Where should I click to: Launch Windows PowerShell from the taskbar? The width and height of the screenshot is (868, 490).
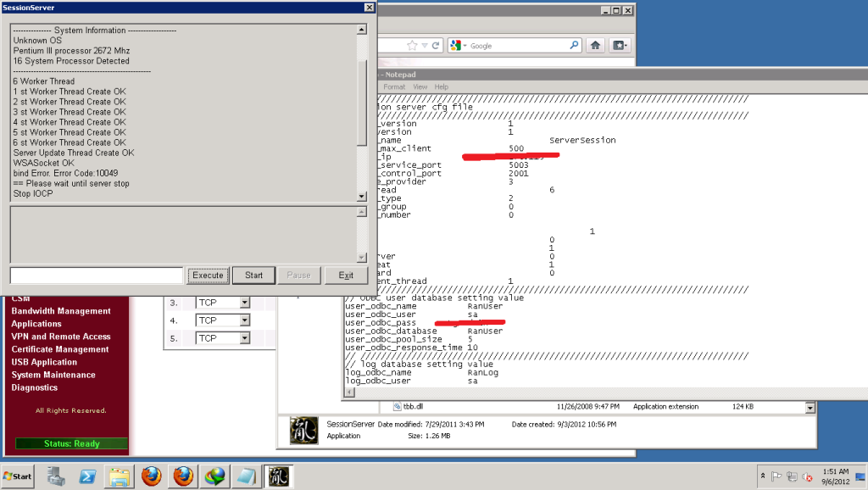(x=87, y=476)
